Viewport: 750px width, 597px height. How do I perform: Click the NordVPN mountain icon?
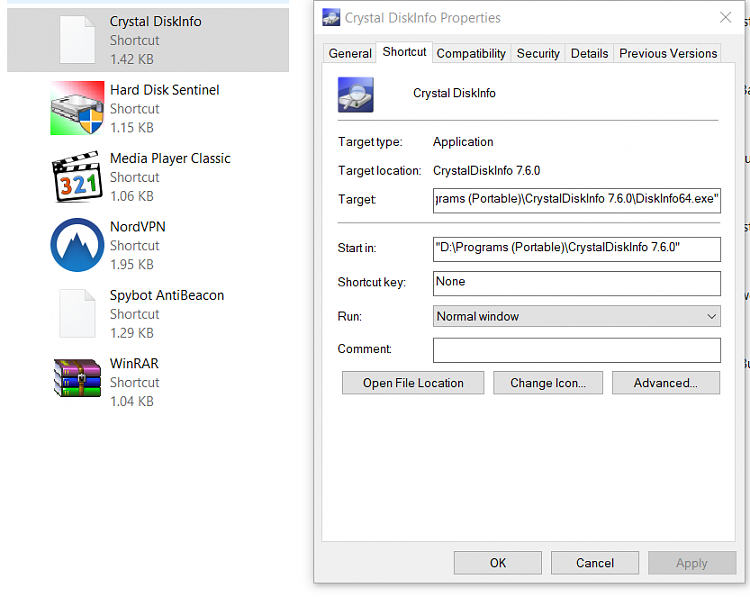(x=77, y=245)
